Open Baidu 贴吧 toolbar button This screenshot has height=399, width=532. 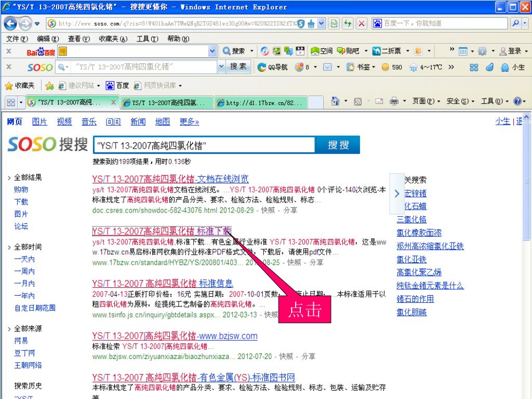pyautogui.click(x=348, y=51)
